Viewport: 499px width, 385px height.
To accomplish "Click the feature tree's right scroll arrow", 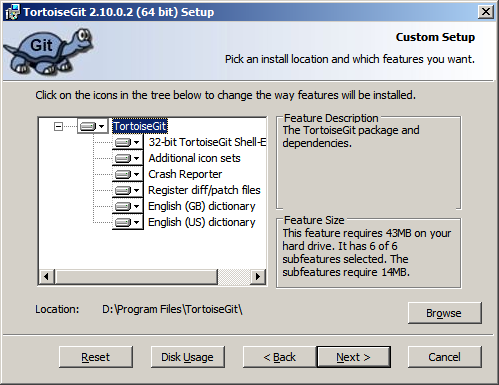I will coord(258,277).
